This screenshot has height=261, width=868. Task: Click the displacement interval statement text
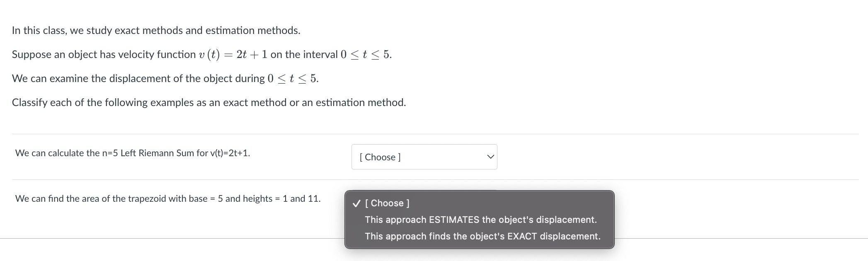tap(165, 78)
